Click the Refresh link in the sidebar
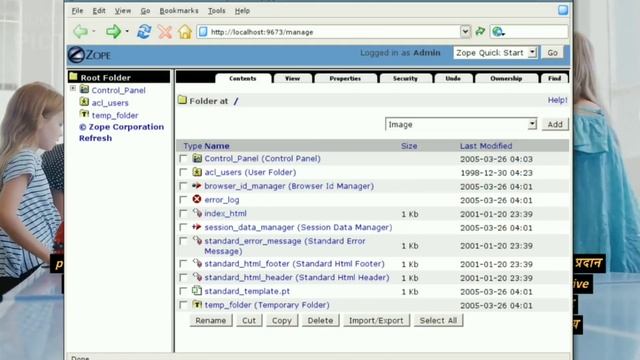The height and width of the screenshot is (360, 640). [95, 138]
